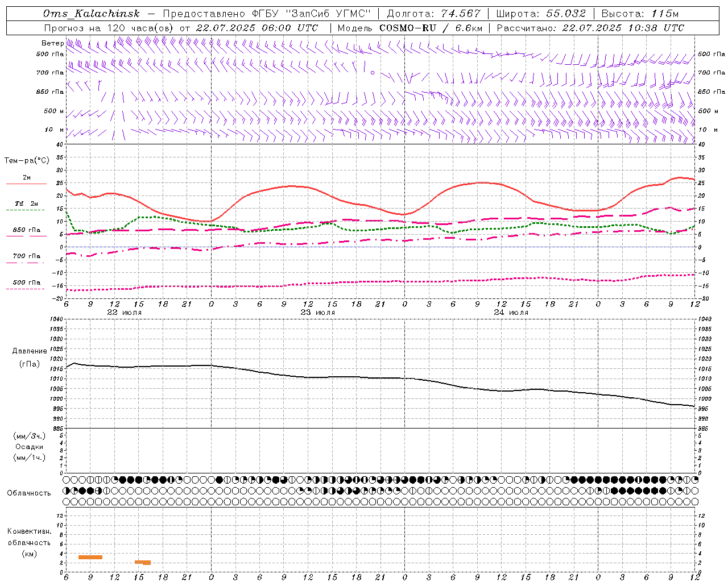Select the longitude value Долгота: 74.567
Image resolution: width=728 pixels, height=582 pixels.
(x=433, y=14)
